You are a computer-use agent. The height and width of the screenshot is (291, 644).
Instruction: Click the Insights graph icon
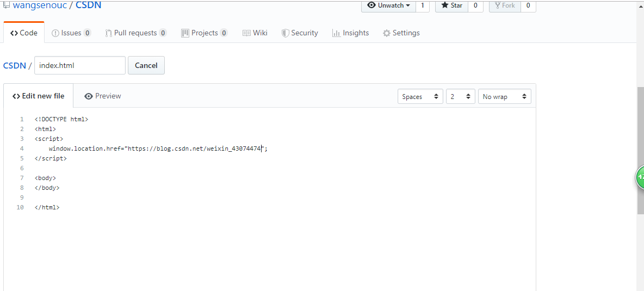point(336,33)
